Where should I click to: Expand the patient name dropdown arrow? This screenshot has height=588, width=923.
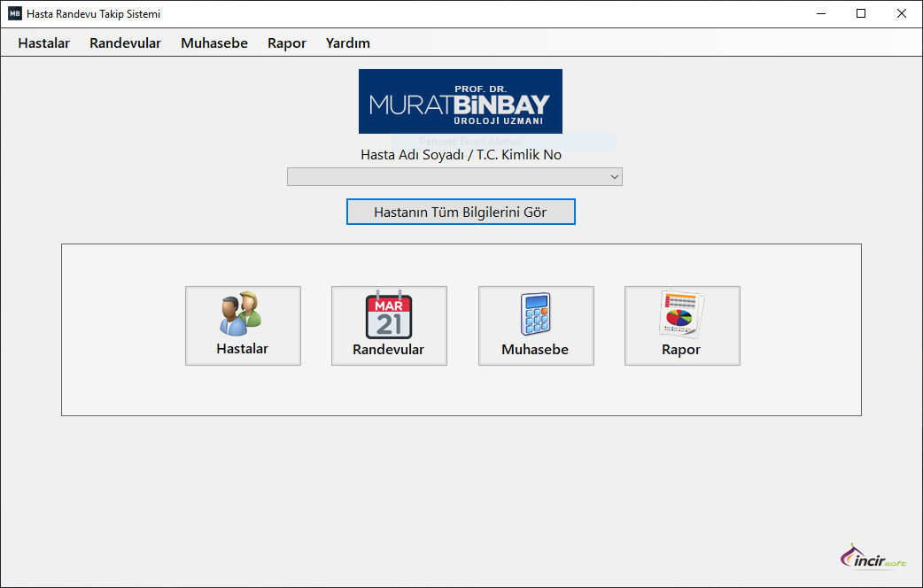[x=615, y=176]
